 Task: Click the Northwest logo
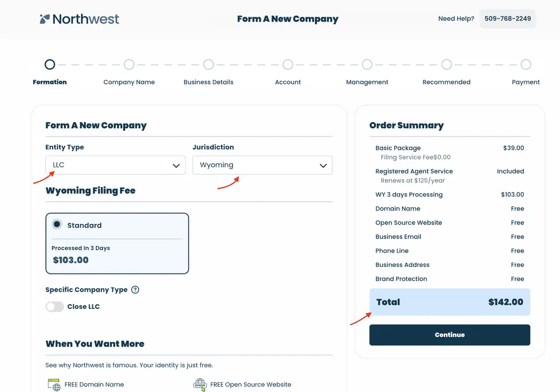click(x=79, y=19)
